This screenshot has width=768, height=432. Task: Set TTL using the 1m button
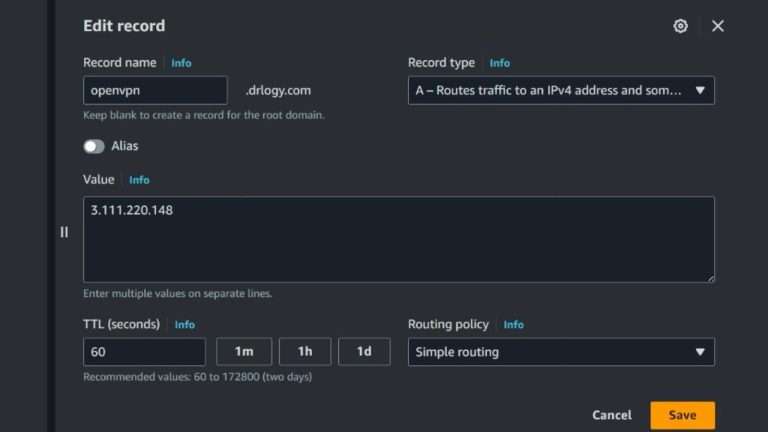pyautogui.click(x=244, y=352)
